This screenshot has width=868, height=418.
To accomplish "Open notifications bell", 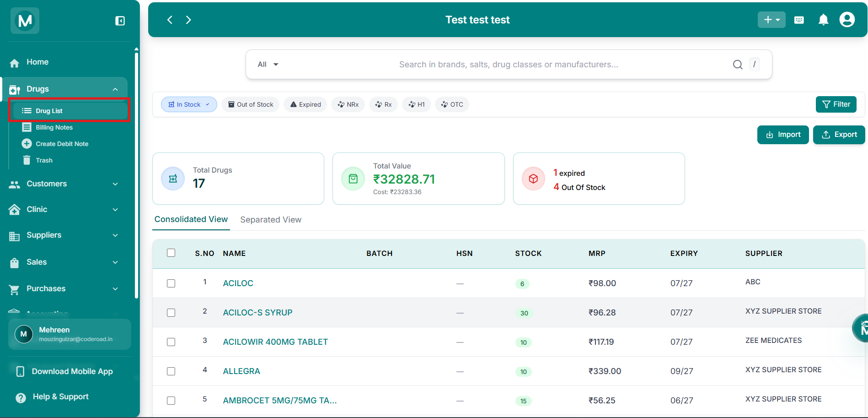I will (x=824, y=20).
